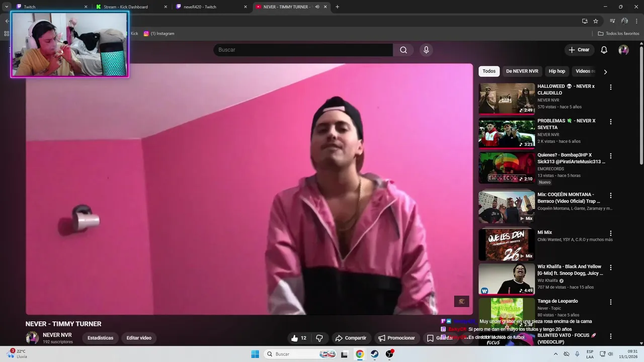
Task: Open options menu for PROBLEMAS video
Action: point(611,122)
